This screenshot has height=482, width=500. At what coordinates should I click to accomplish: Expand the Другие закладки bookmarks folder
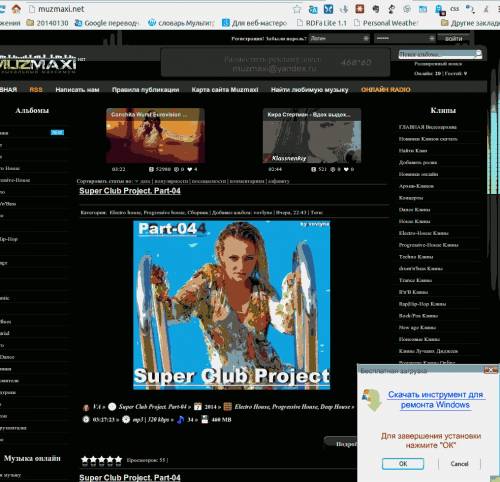(470, 23)
